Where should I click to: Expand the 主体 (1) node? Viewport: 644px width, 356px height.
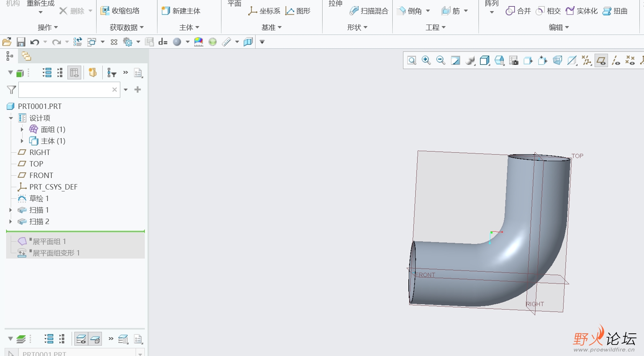[22, 141]
